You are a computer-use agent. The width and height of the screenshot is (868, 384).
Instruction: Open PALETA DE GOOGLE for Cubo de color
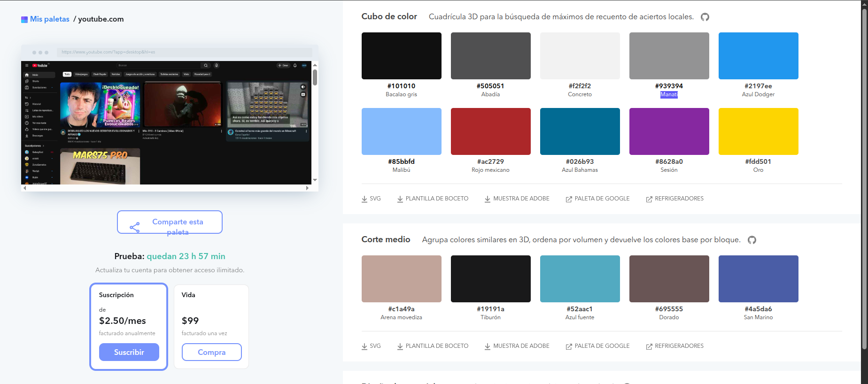click(x=597, y=199)
